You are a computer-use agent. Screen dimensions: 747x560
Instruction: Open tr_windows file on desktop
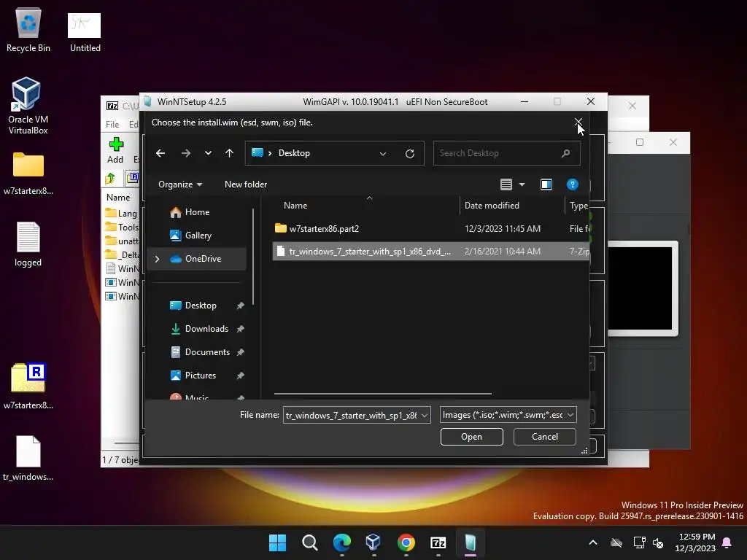pyautogui.click(x=28, y=458)
